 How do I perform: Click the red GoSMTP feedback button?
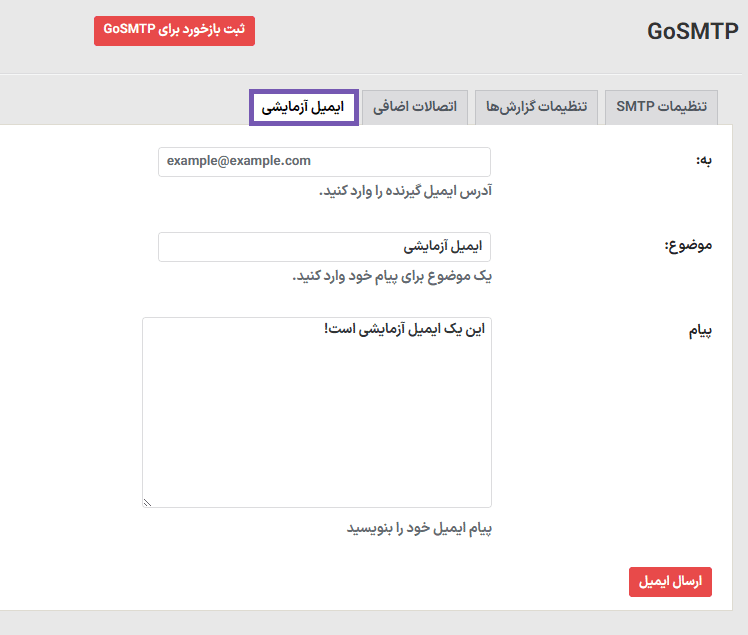tap(174, 30)
